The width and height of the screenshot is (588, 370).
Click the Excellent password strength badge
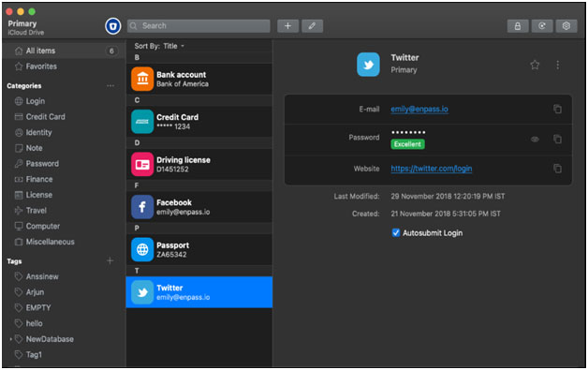[407, 144]
